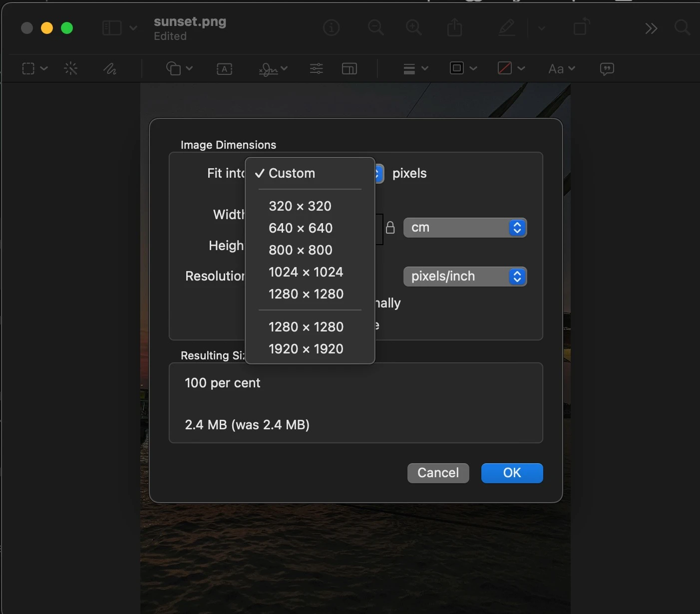700x614 pixels.
Task: Click the lock icon to unlock aspect ratio
Action: click(x=390, y=228)
